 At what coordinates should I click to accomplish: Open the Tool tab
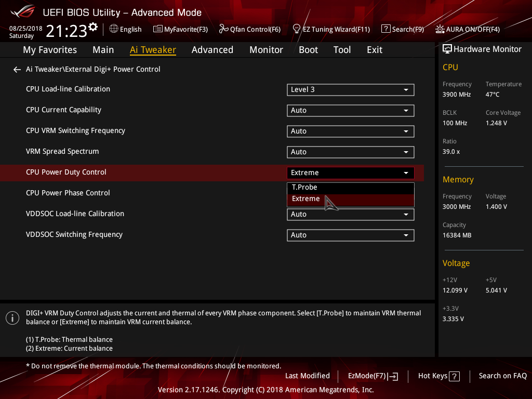point(342,50)
